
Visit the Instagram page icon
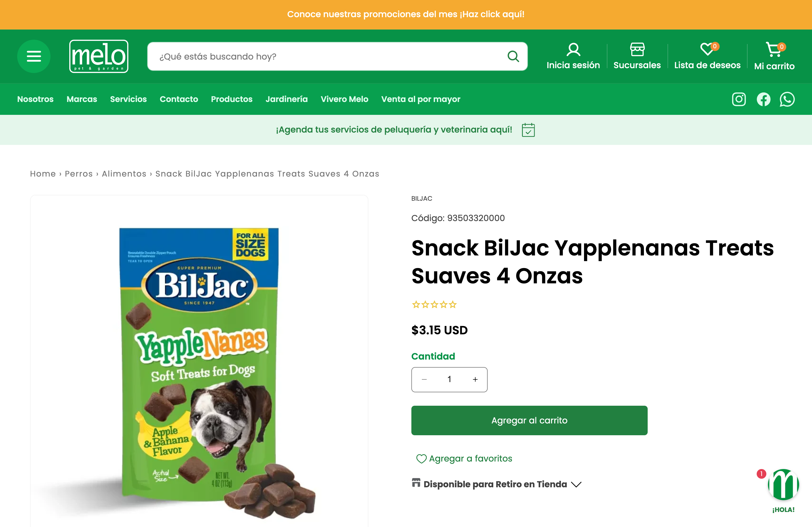(x=739, y=100)
